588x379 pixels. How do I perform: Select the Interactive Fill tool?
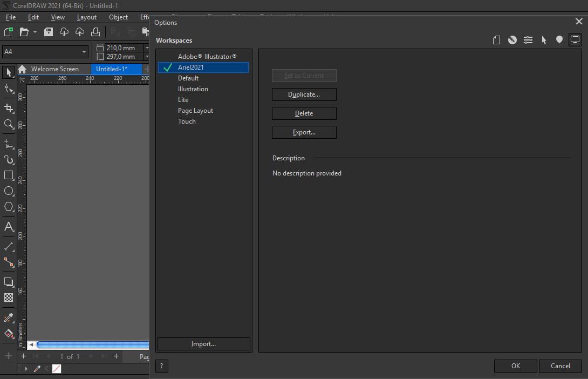(9, 334)
